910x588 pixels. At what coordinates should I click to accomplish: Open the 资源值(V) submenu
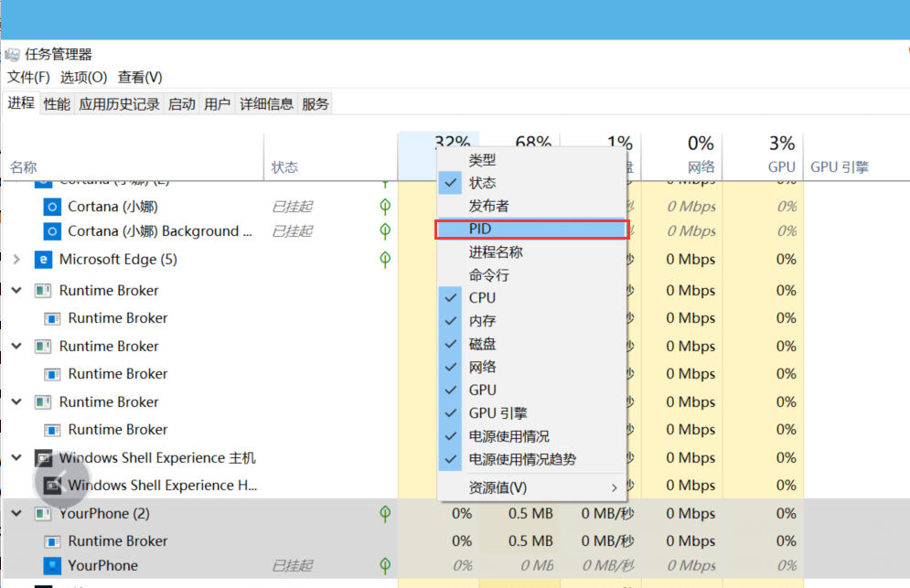(512, 485)
